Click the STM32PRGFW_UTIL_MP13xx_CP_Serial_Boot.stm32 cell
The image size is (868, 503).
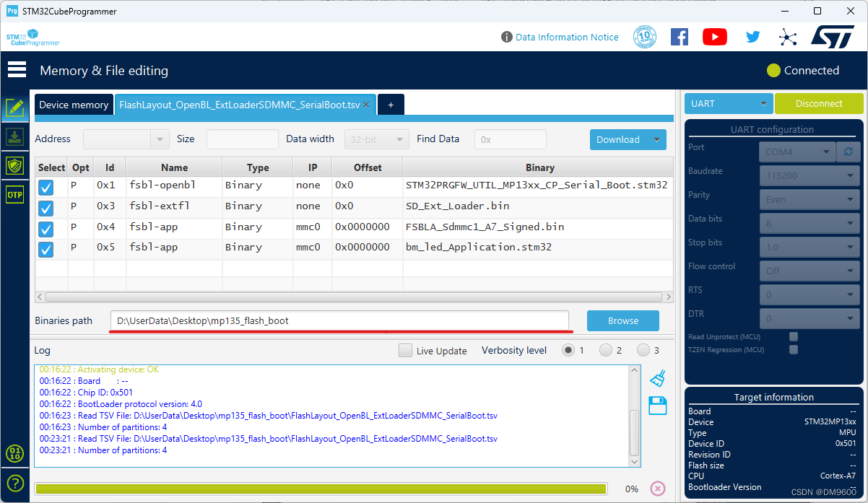(539, 185)
